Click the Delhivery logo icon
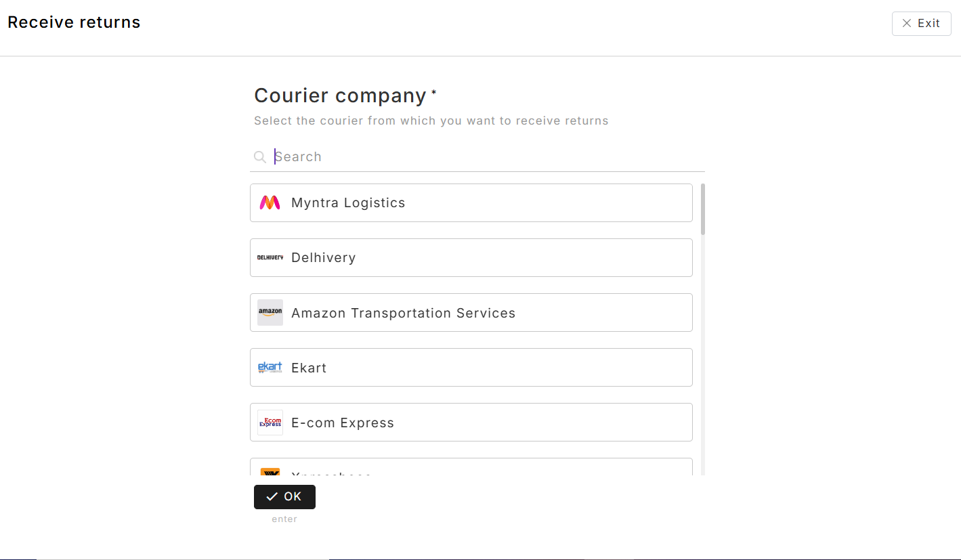This screenshot has width=961, height=560. click(x=270, y=257)
